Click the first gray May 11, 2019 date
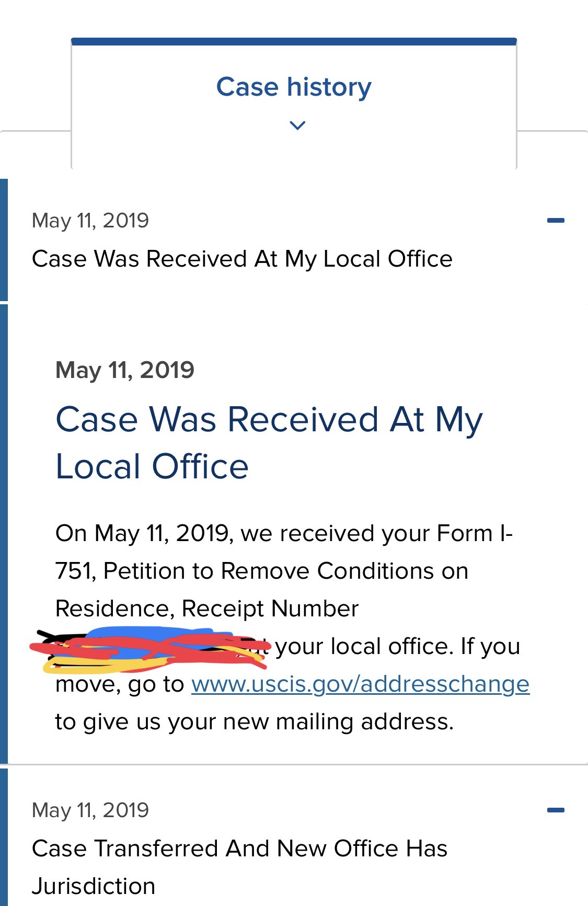The image size is (588, 906). (x=90, y=221)
